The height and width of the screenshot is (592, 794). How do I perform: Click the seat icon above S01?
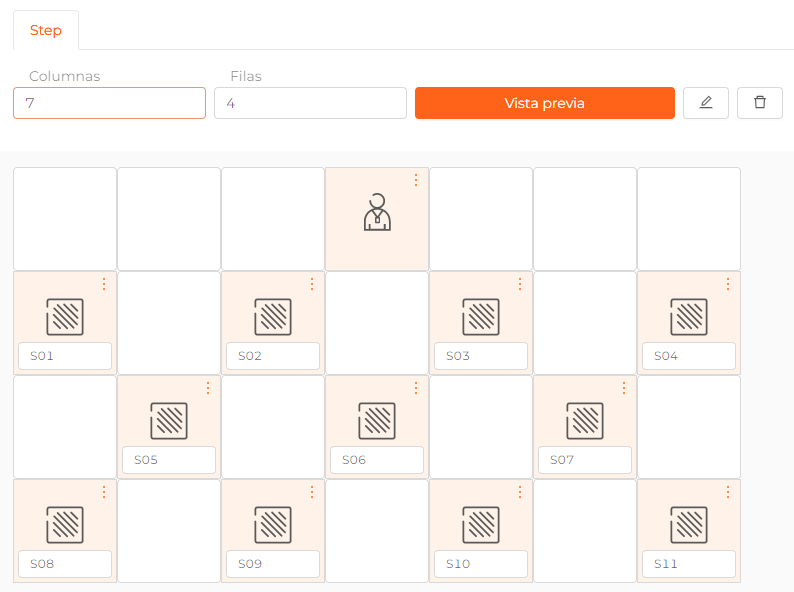[65, 317]
